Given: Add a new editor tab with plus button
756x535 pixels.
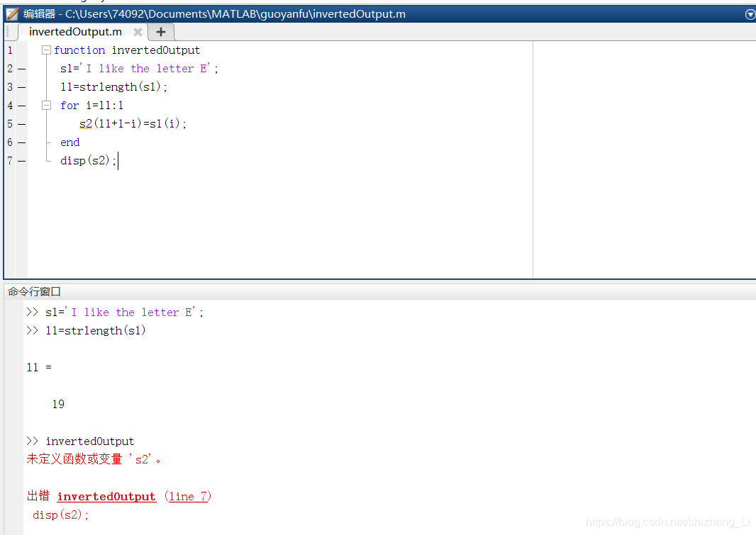Looking at the screenshot, I should click(x=161, y=32).
